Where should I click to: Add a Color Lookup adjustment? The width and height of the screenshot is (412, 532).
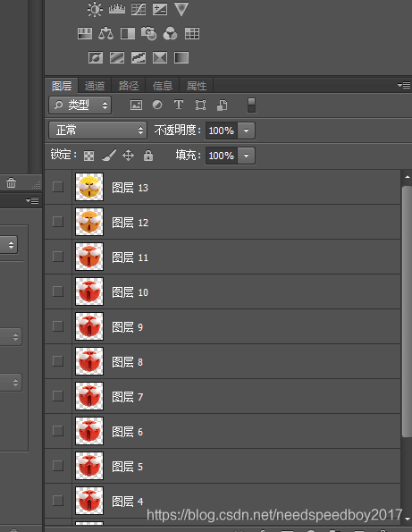[192, 34]
